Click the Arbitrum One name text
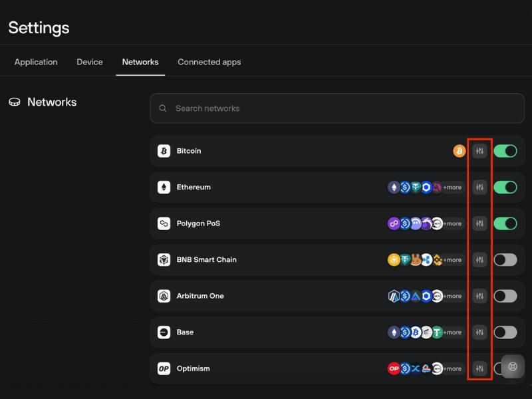 [x=200, y=296]
